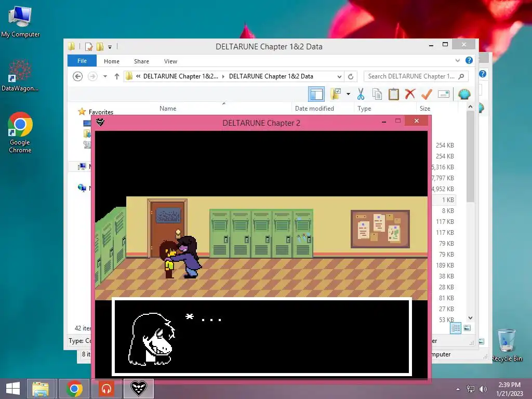Sort files by the Name column

tap(168, 108)
